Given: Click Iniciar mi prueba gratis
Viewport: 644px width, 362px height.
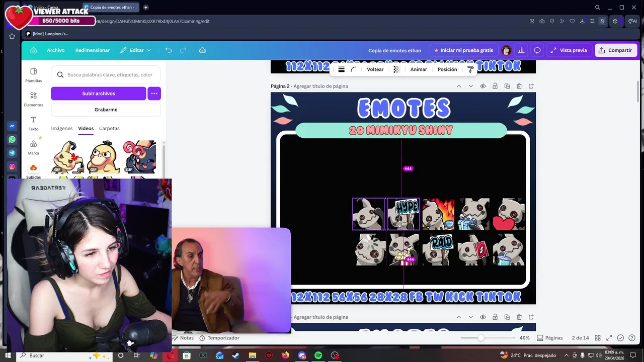Looking at the screenshot, I should 463,50.
